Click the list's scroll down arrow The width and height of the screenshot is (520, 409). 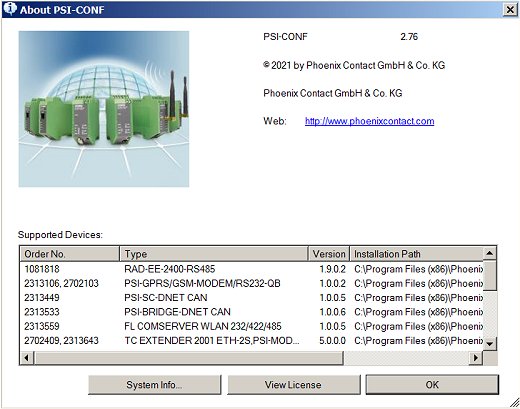[x=489, y=344]
